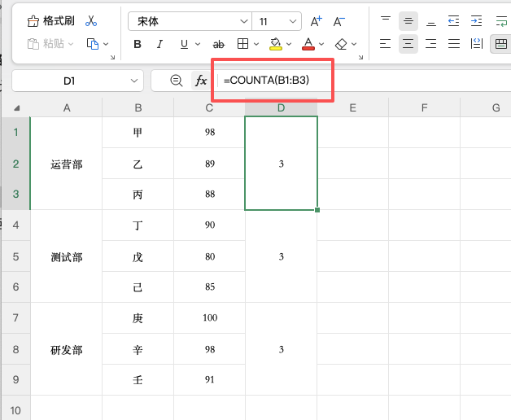Viewport: 511px width, 420px height.
Task: Toggle bold formatting
Action: (138, 44)
